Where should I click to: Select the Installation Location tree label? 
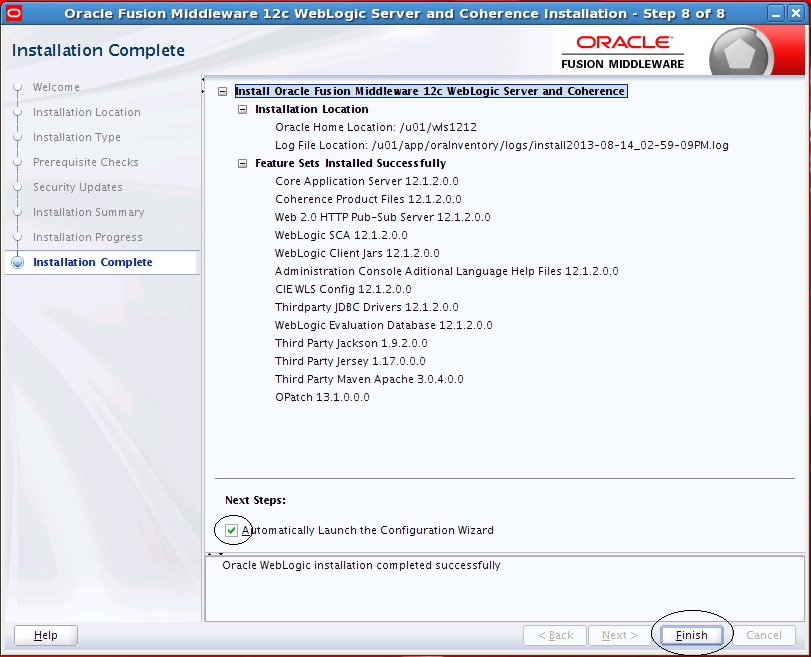click(x=312, y=109)
